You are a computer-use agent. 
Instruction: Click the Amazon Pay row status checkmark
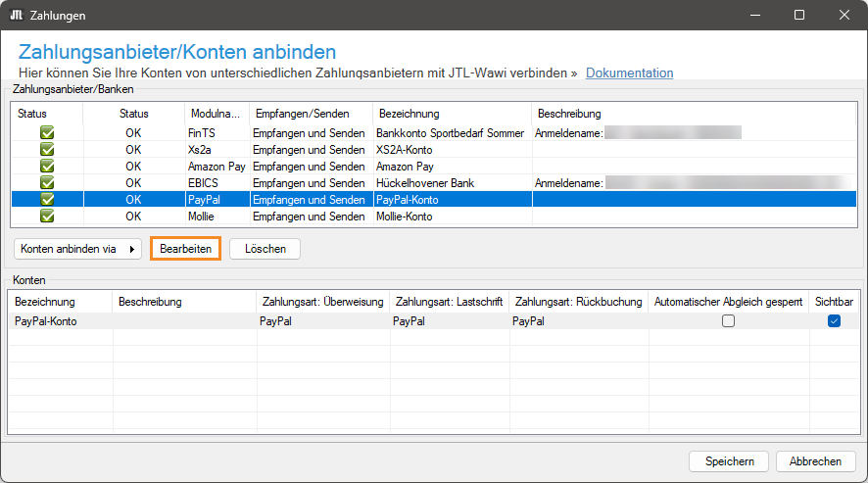[47, 166]
